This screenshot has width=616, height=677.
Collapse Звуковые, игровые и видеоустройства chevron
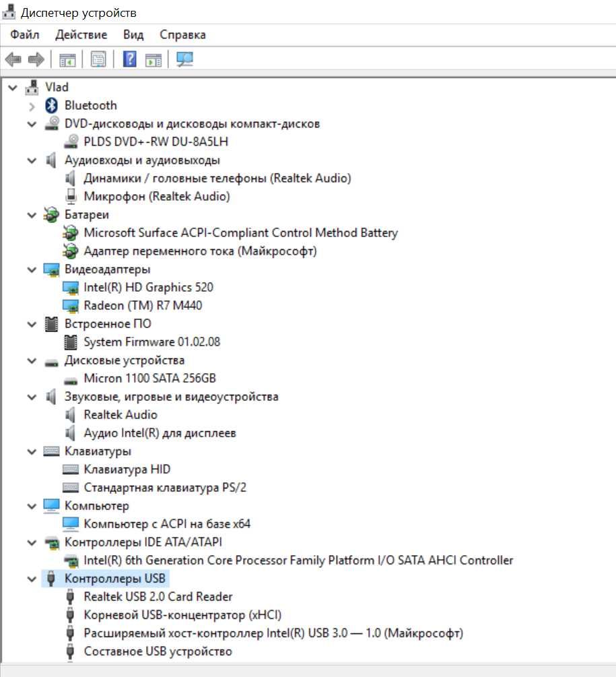tap(32, 397)
